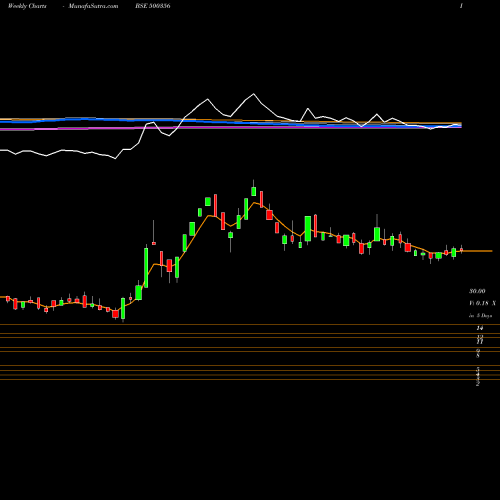
Task: Click the '30.00' price label
Action: tap(477, 291)
